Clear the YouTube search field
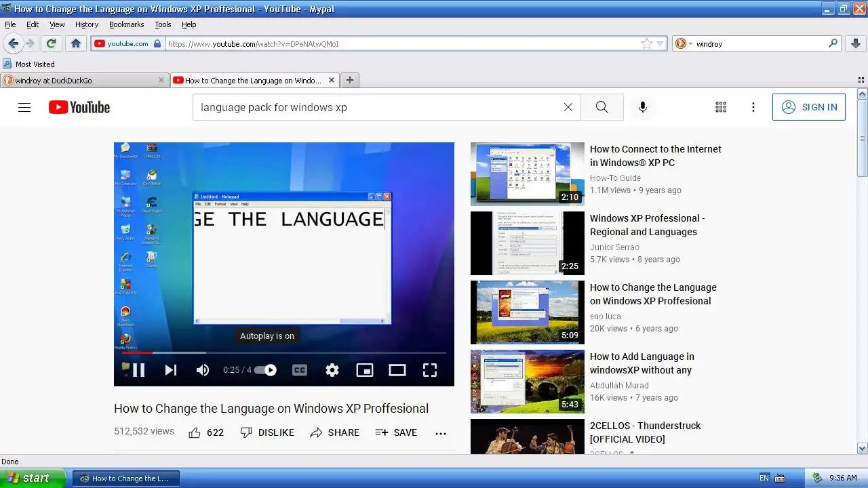Image resolution: width=868 pixels, height=488 pixels. [x=568, y=107]
